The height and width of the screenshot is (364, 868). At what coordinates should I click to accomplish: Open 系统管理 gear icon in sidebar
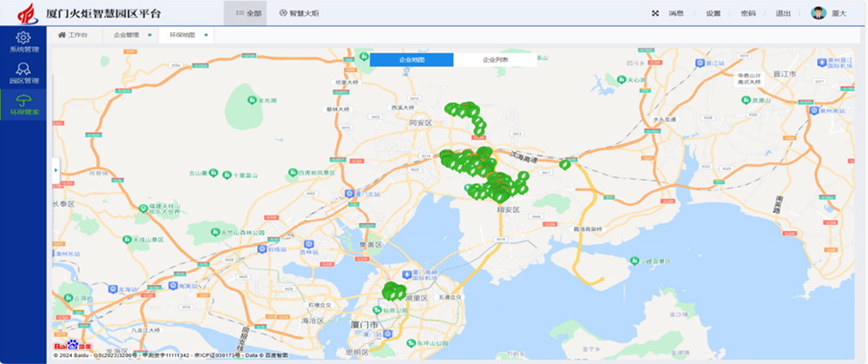pyautogui.click(x=23, y=38)
